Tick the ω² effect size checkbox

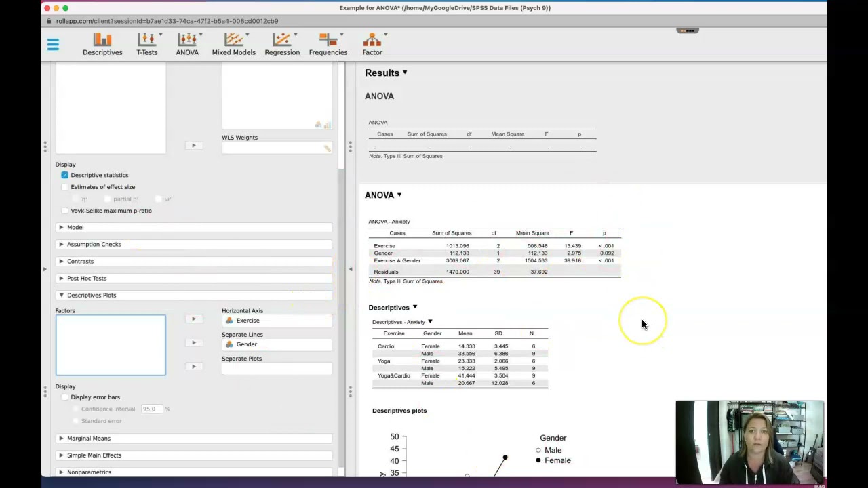tap(158, 199)
